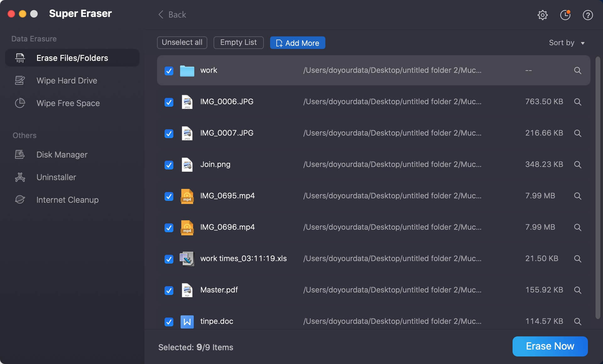Click the Wipe Free Space sidebar icon
Viewport: 603px width, 364px height.
coord(19,103)
